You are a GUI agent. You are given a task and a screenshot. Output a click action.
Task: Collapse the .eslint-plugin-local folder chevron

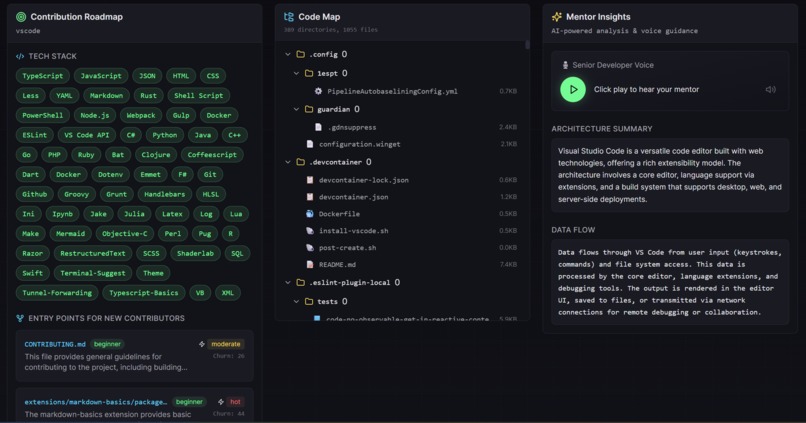[x=288, y=283]
